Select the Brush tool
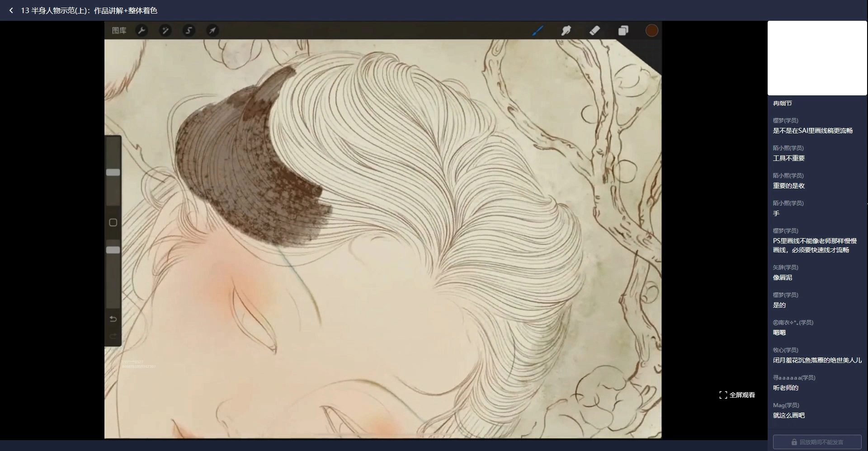Viewport: 868px width, 451px height. pos(538,30)
